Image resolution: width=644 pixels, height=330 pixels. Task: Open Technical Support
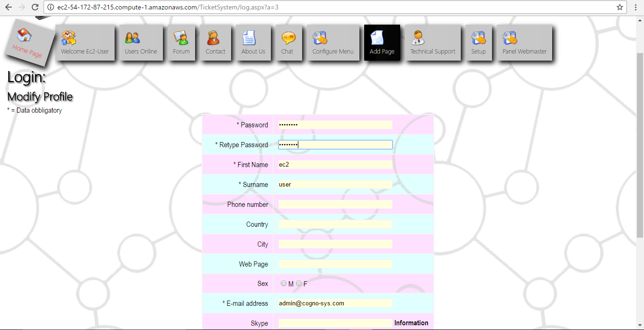click(x=432, y=43)
